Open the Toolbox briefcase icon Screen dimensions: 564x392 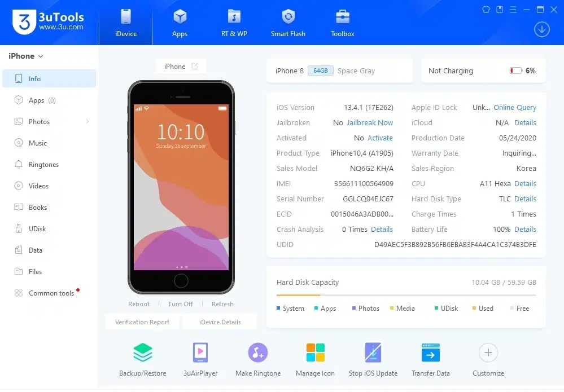click(343, 17)
